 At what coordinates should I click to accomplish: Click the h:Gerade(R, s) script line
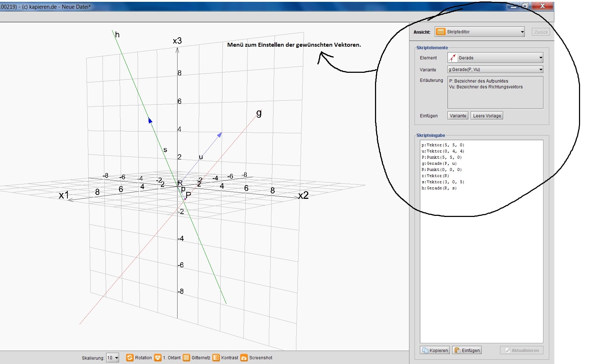[439, 188]
